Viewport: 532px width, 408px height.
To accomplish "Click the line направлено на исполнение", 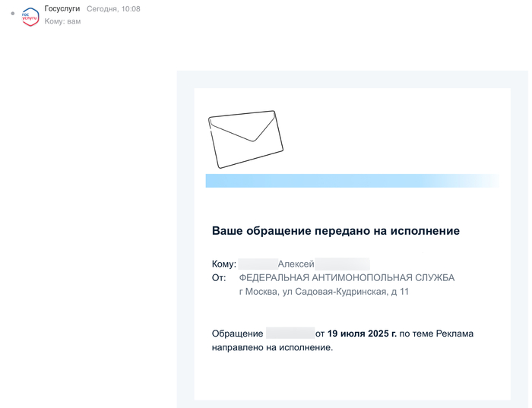I will click(x=272, y=347).
